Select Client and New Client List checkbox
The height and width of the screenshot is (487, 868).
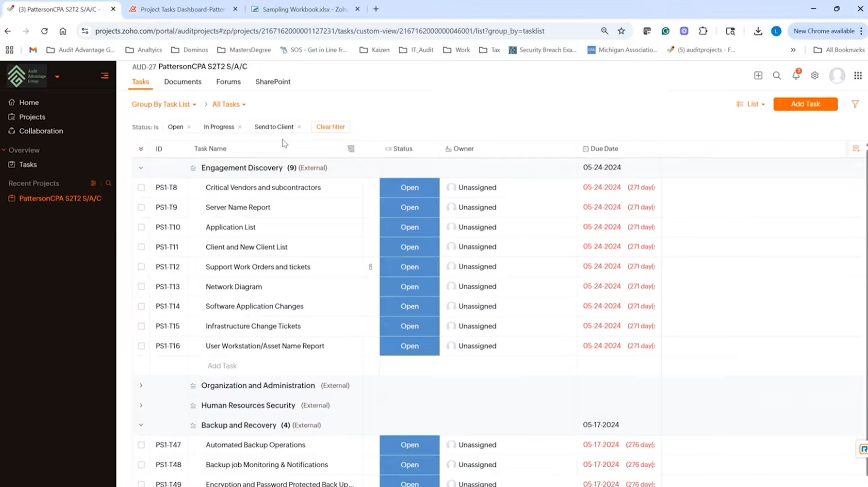(141, 247)
